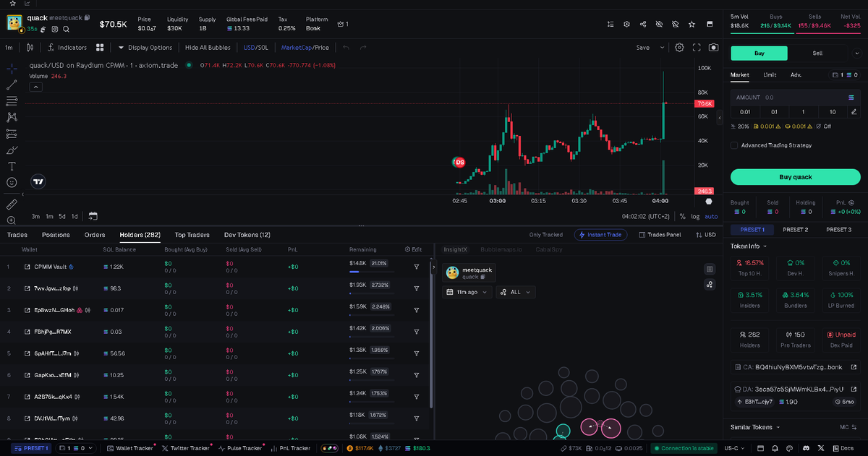Click the share icon in token header
868x456 pixels.
pyautogui.click(x=643, y=24)
